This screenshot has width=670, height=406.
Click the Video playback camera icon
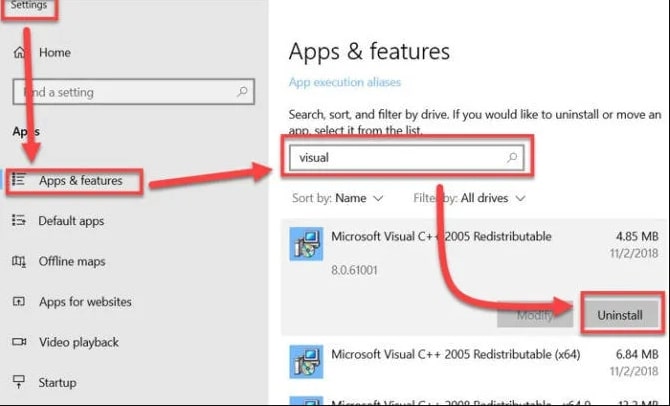pos(19,342)
